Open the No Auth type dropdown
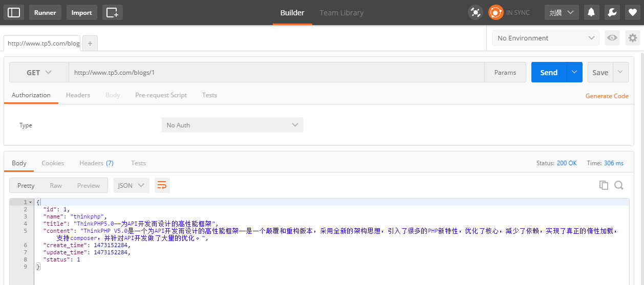 pos(232,125)
